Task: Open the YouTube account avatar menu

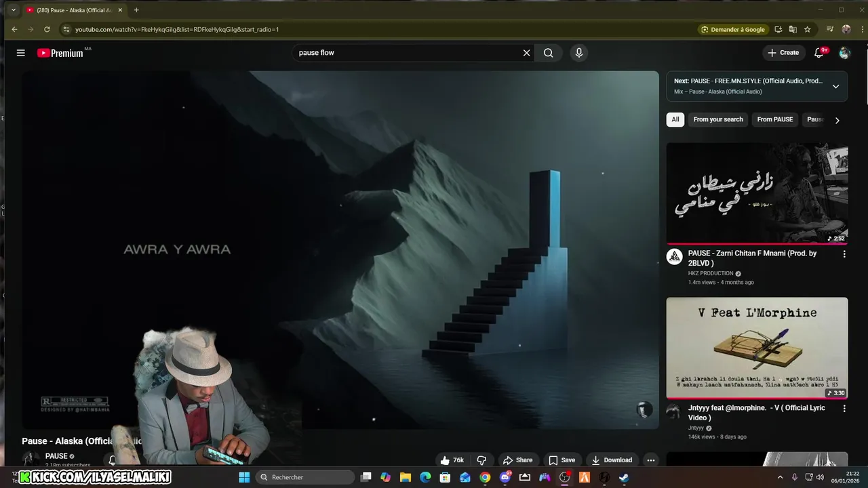Action: (x=844, y=53)
